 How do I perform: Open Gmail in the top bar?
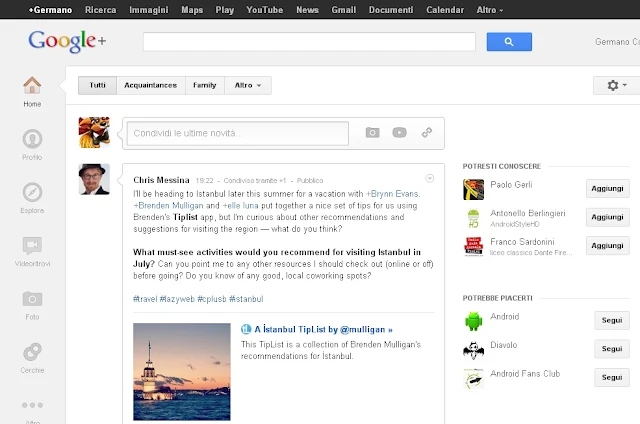pos(344,10)
